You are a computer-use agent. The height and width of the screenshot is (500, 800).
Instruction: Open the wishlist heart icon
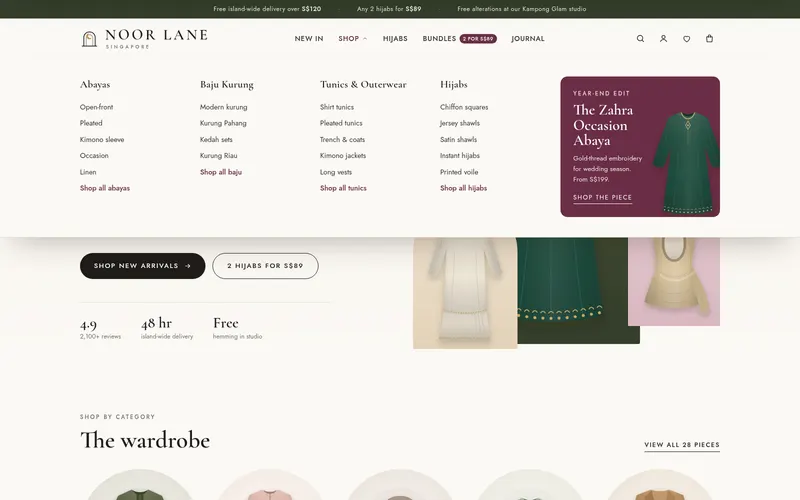tap(687, 38)
